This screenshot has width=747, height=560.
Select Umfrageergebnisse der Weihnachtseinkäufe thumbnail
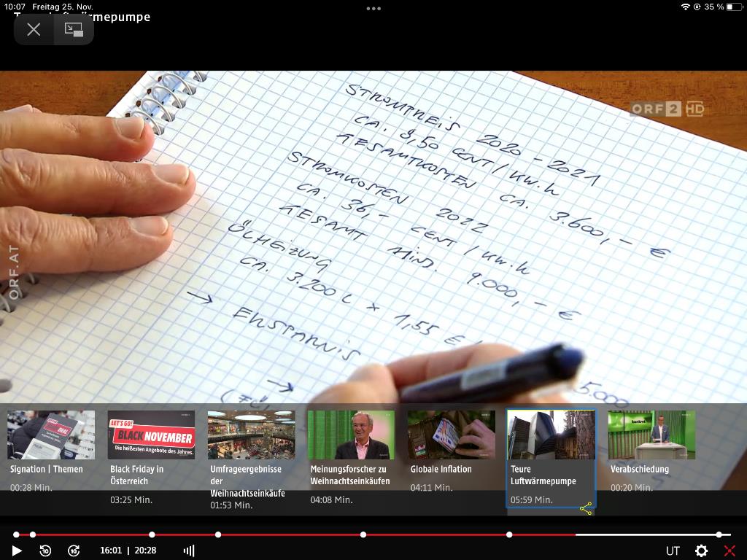pyautogui.click(x=251, y=435)
